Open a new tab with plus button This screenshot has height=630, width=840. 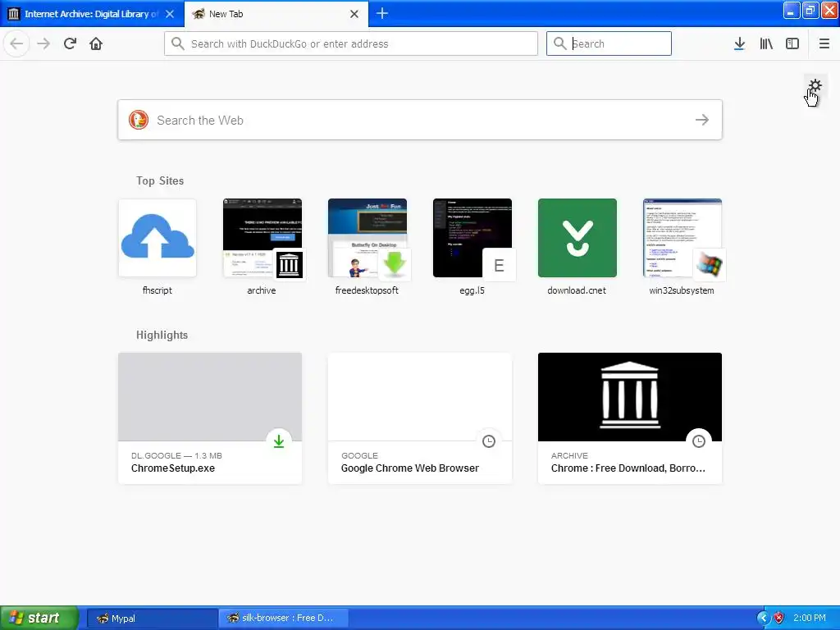pyautogui.click(x=382, y=13)
